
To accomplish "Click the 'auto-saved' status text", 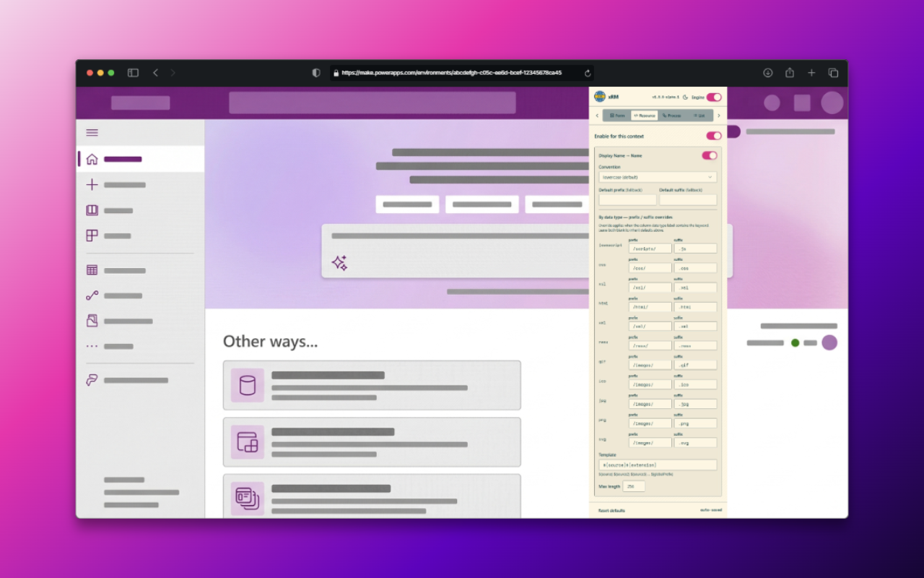I will click(710, 510).
